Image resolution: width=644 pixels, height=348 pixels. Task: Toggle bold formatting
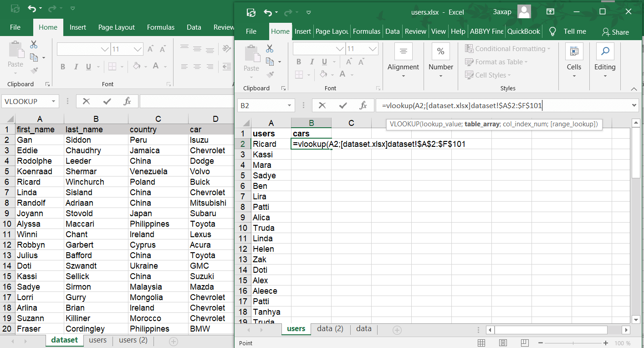point(298,61)
